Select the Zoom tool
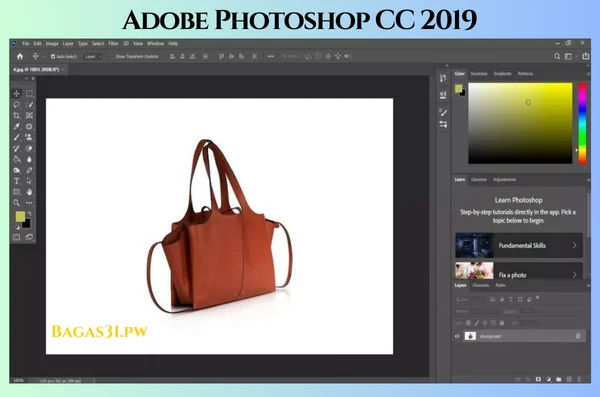The height and width of the screenshot is (397, 600). coord(16,203)
